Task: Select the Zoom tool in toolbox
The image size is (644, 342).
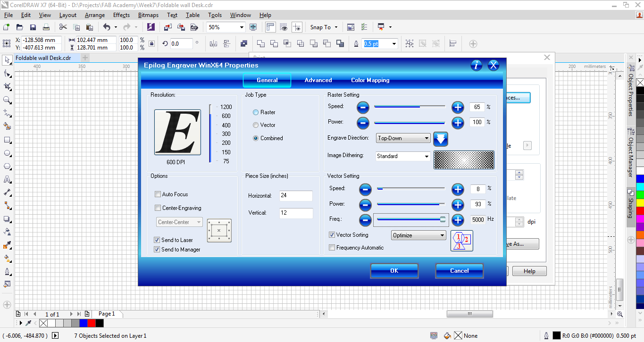Action: click(x=7, y=100)
